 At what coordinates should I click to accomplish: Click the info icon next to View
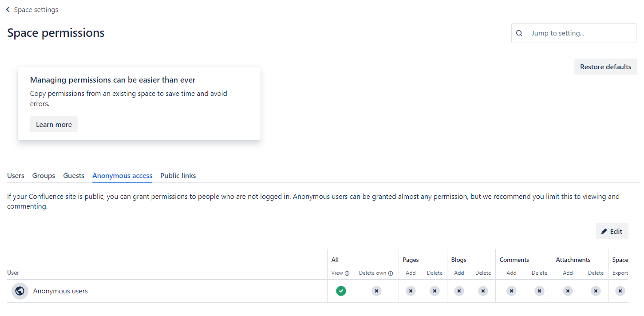point(347,273)
